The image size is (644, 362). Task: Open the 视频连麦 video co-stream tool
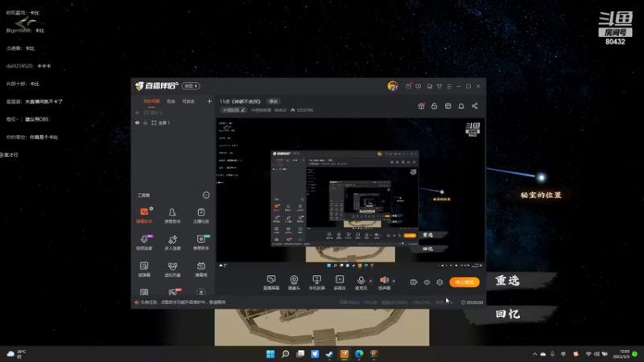[144, 242]
